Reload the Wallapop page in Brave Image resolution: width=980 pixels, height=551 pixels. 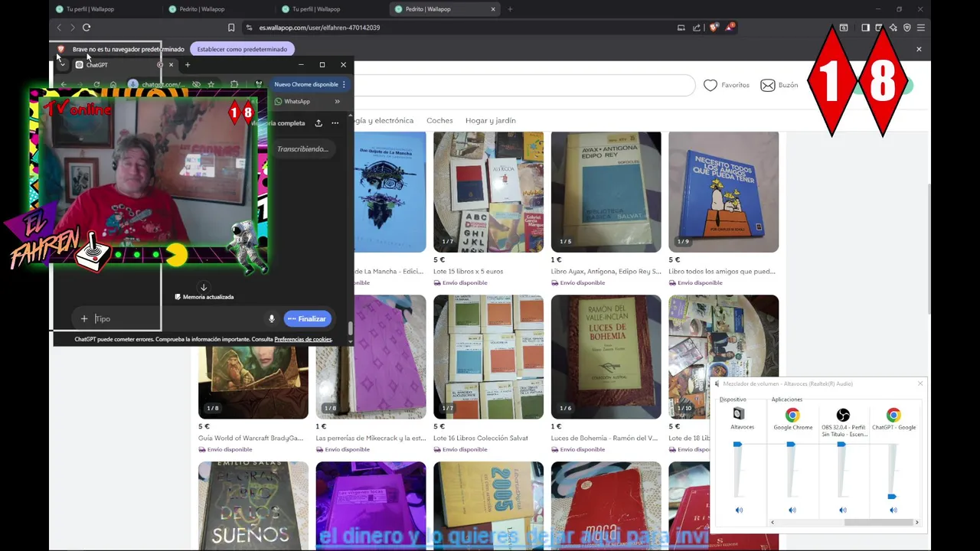[x=87, y=28]
